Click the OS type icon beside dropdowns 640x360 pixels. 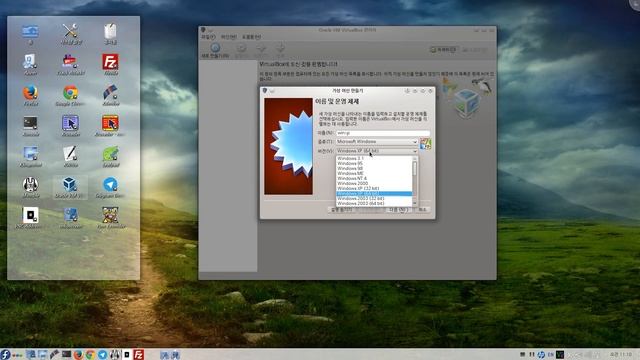pos(425,143)
